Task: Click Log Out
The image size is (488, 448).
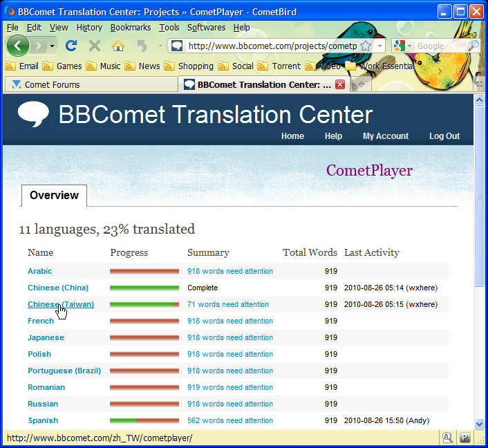Action: [444, 136]
